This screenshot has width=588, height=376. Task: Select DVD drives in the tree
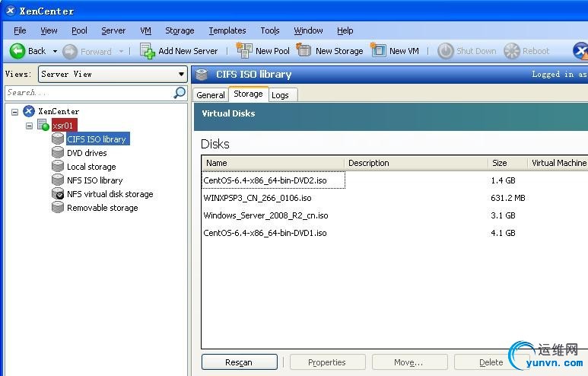87,153
